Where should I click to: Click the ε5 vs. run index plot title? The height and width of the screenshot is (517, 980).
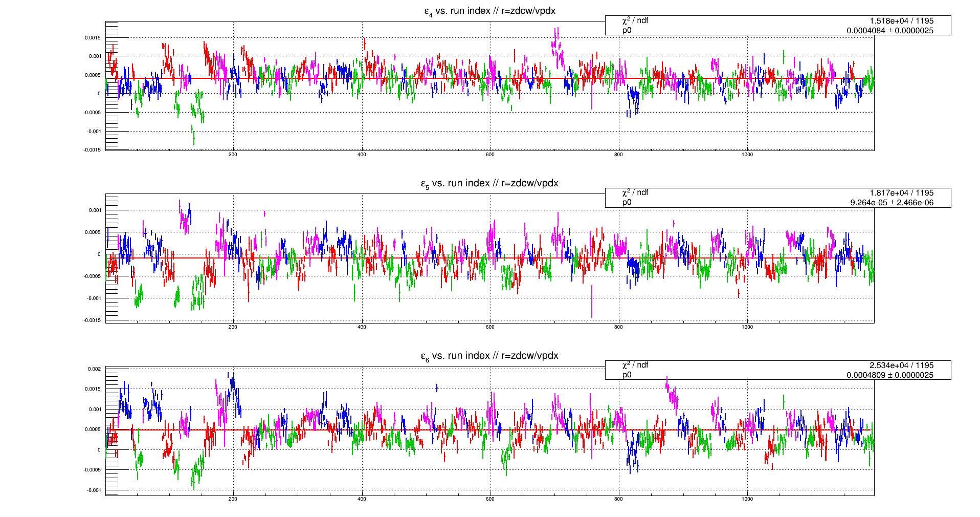pyautogui.click(x=489, y=184)
